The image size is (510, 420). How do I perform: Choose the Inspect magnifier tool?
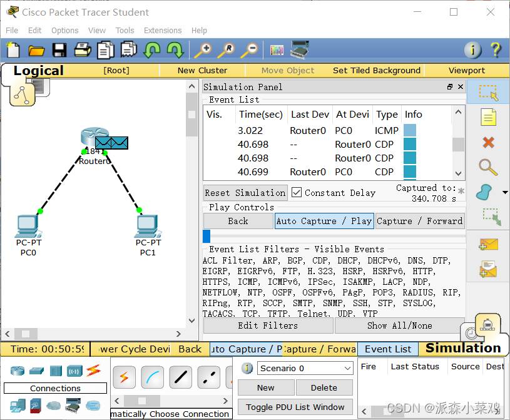click(x=488, y=167)
